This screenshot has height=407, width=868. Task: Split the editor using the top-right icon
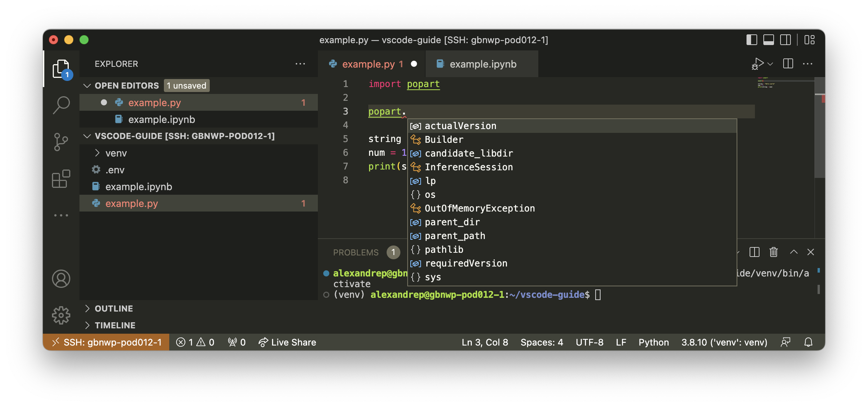point(787,63)
